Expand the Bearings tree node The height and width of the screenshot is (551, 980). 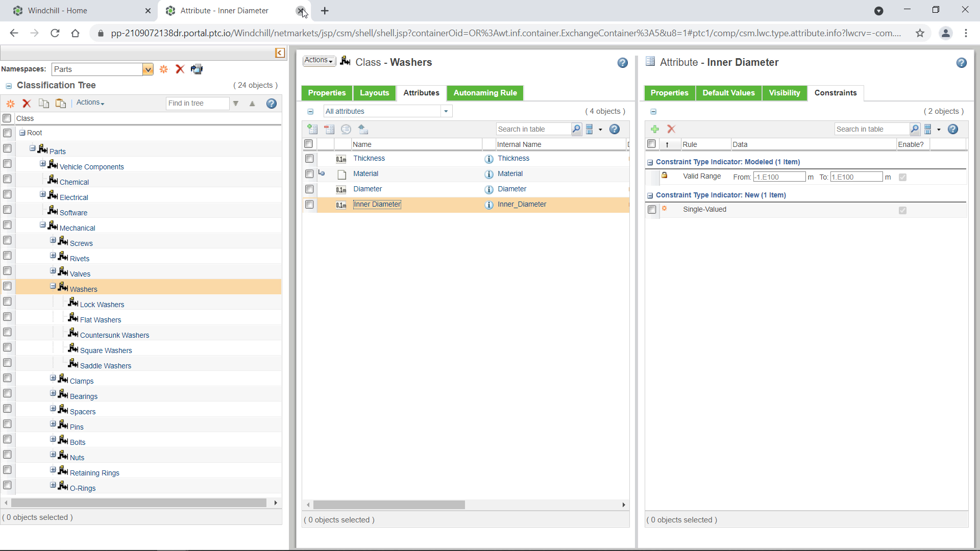click(x=53, y=393)
